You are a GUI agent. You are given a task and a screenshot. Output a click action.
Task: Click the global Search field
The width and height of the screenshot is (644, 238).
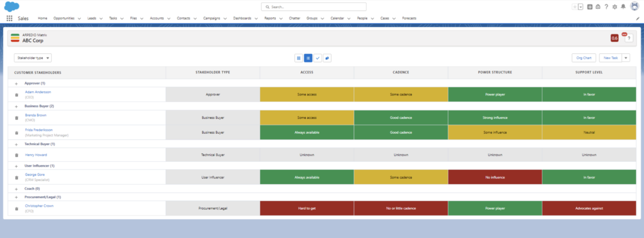[x=314, y=7]
